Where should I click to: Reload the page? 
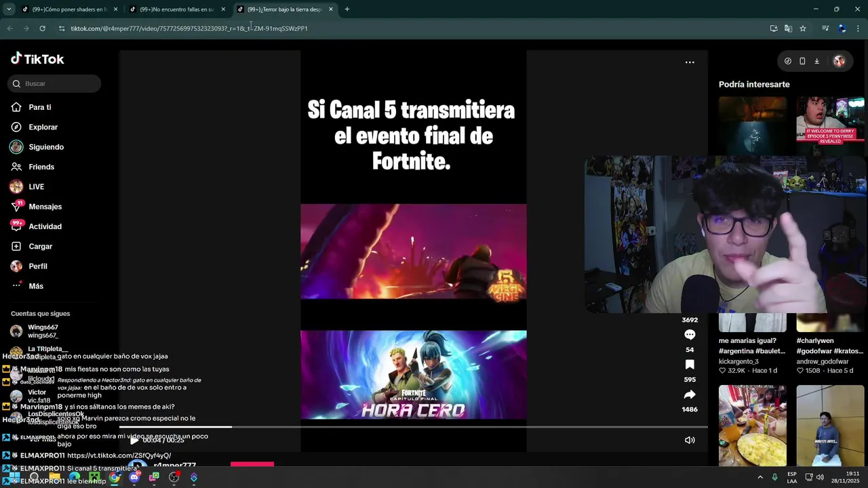pyautogui.click(x=42, y=28)
